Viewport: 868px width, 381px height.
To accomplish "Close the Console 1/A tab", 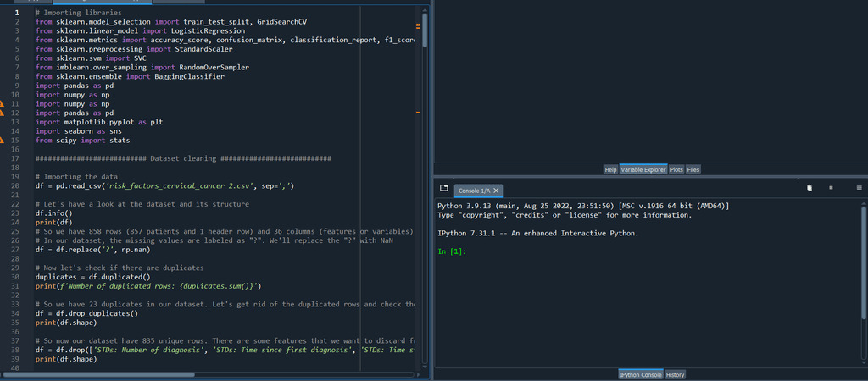I will point(496,190).
